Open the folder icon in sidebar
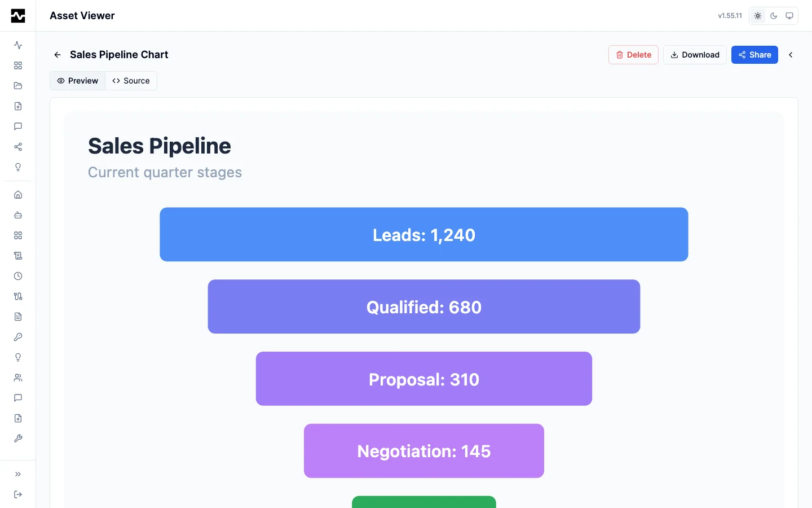This screenshot has height=508, width=812. [18, 86]
